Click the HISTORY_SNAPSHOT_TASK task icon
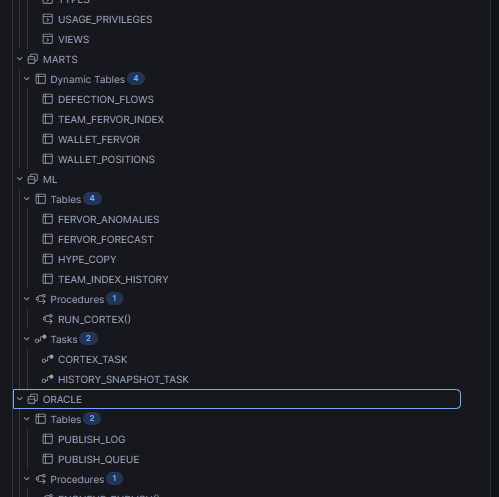The height and width of the screenshot is (497, 499). (48, 379)
